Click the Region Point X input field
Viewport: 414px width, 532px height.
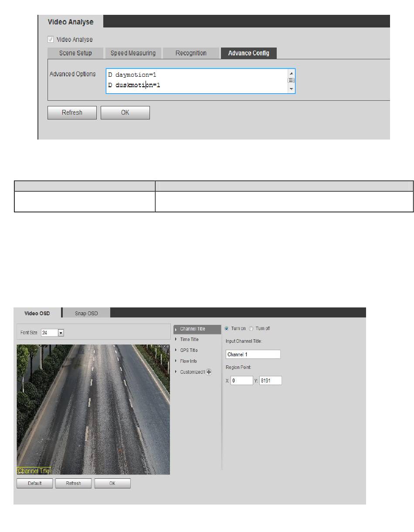point(241,381)
